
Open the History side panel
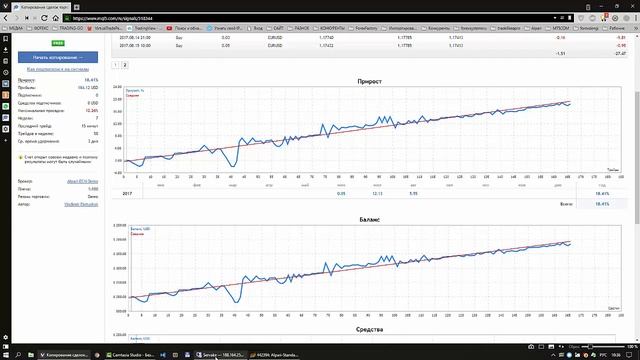(6, 72)
